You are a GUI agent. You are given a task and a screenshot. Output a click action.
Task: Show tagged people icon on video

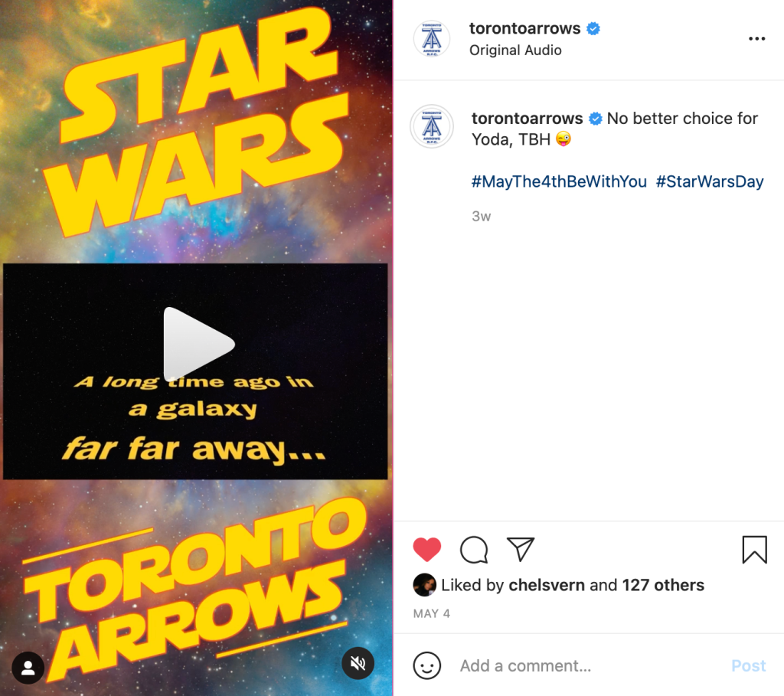[28, 668]
